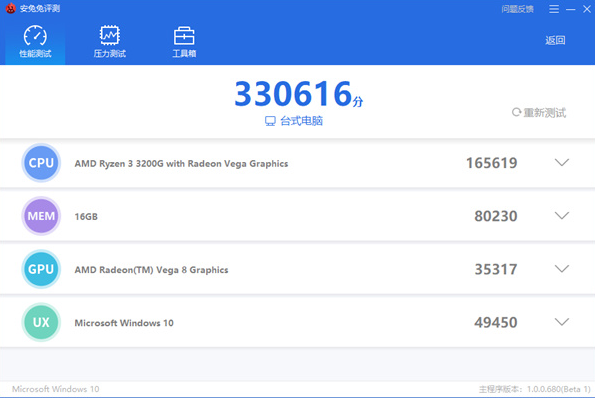Click the refresh icon beside 重新测试
Image resolution: width=595 pixels, height=398 pixels.
[x=516, y=112]
